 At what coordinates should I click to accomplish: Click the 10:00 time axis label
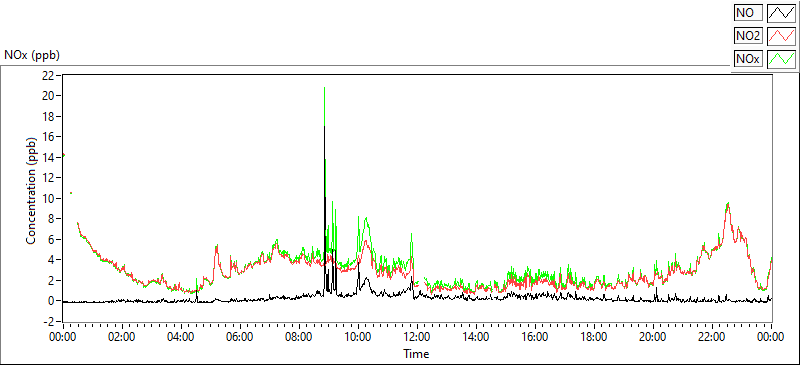[x=358, y=336]
